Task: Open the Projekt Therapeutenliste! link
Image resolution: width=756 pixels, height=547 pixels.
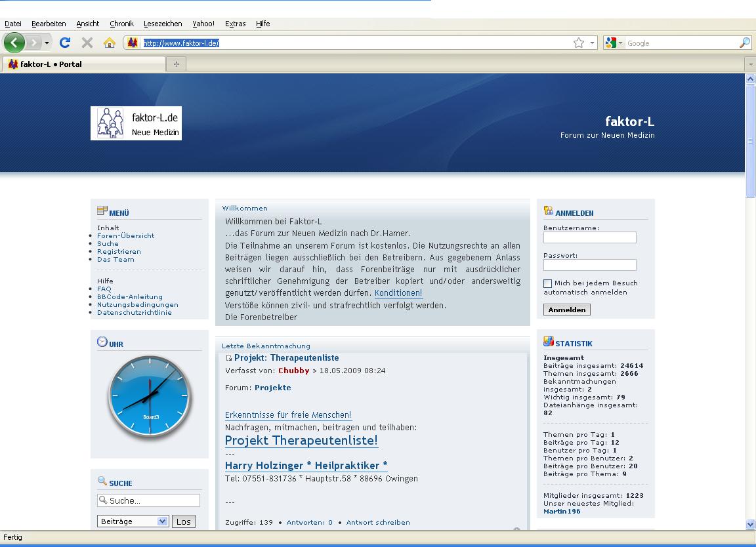Action: click(x=301, y=440)
